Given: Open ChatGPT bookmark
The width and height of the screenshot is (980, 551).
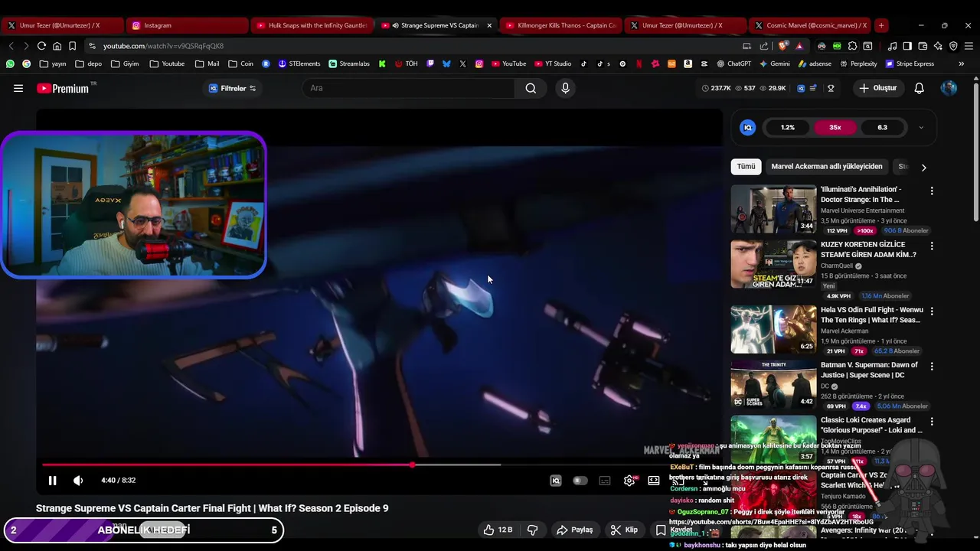Looking at the screenshot, I should click(x=733, y=64).
